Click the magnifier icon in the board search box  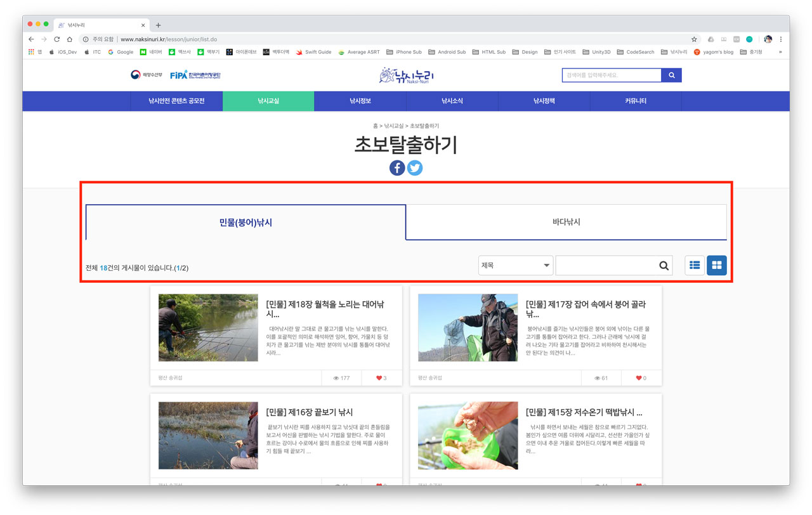[x=664, y=265]
